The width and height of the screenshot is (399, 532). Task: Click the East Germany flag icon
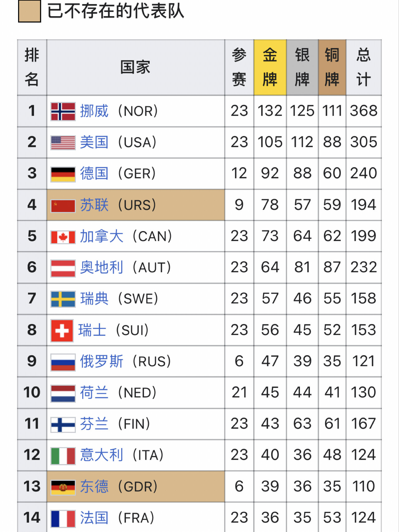tap(63, 487)
